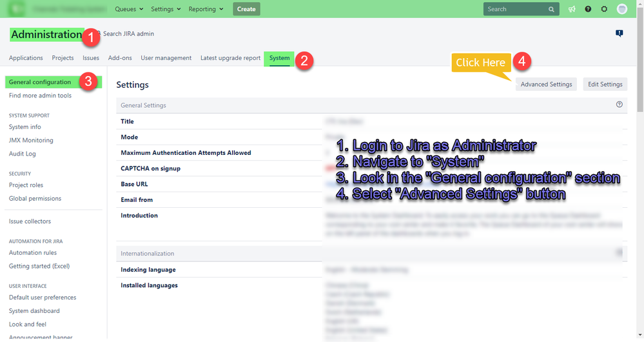644x342 pixels.
Task: Click the Administration page heading
Action: click(47, 35)
